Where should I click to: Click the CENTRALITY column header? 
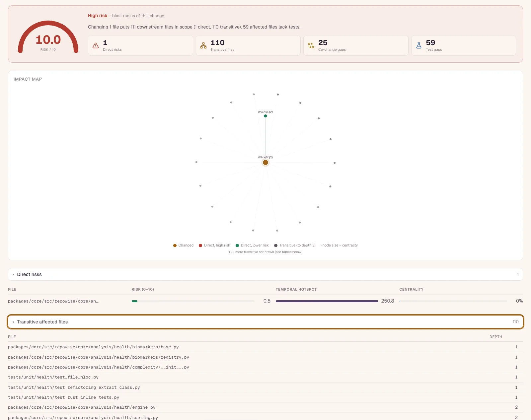(411, 289)
